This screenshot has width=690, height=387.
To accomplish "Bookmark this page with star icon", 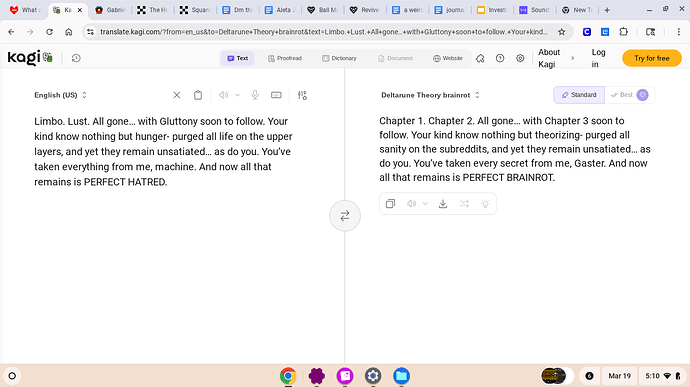I will pyautogui.click(x=562, y=32).
